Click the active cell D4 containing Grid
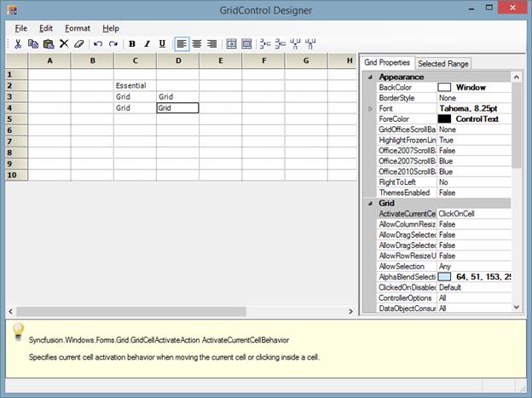 coord(178,108)
